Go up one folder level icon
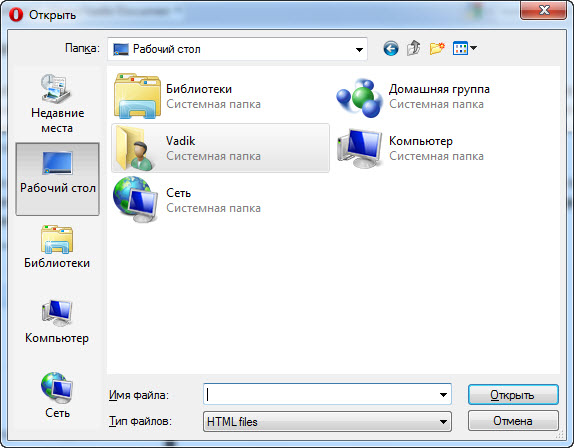Viewport: 574px width, 448px height. [414, 48]
